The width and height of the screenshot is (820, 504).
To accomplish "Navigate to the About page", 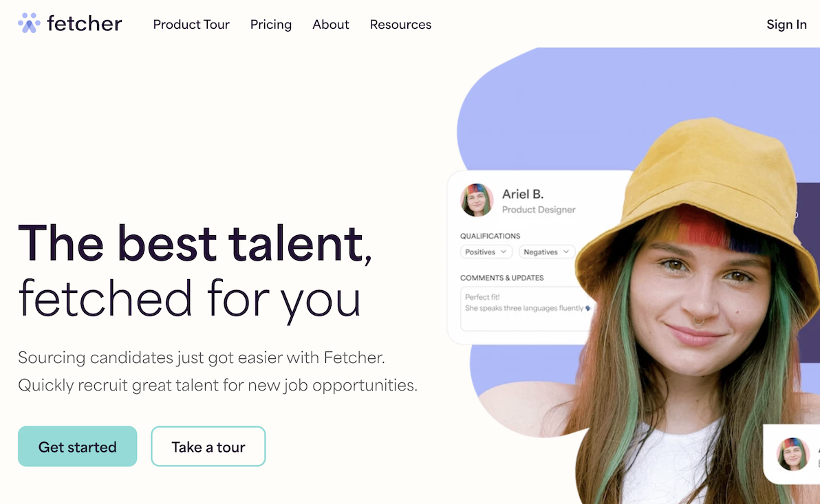I will coord(330,25).
